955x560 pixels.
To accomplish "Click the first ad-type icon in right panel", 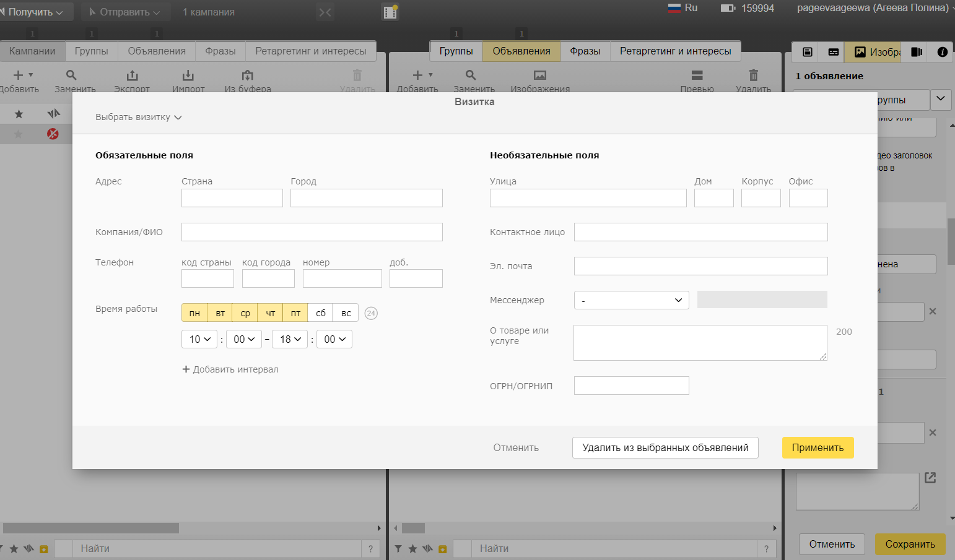I will tap(808, 52).
